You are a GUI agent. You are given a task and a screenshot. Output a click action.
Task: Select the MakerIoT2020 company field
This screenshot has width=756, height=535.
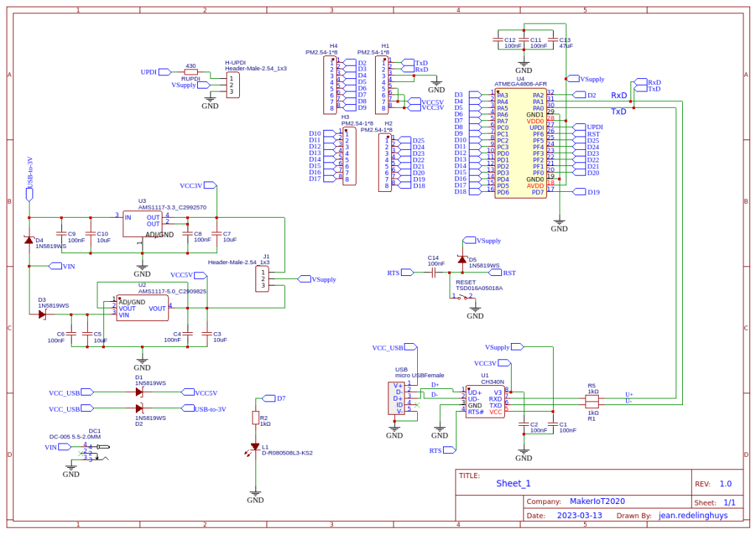coord(597,501)
